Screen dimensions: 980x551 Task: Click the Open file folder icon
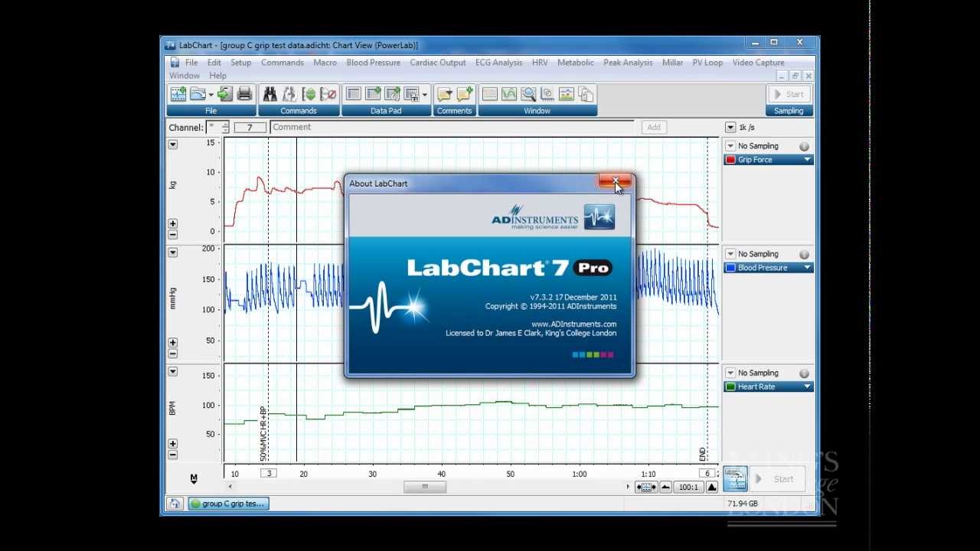[x=198, y=94]
